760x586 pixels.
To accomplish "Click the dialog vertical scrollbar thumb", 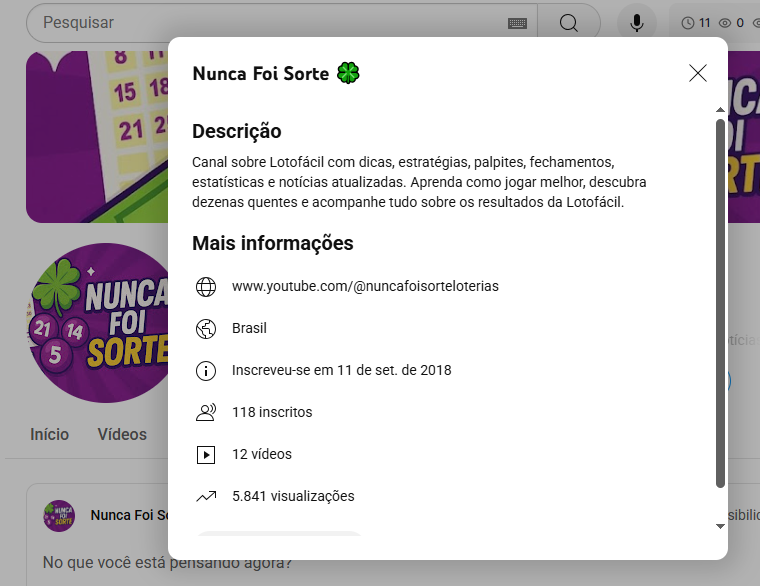I will [x=720, y=303].
